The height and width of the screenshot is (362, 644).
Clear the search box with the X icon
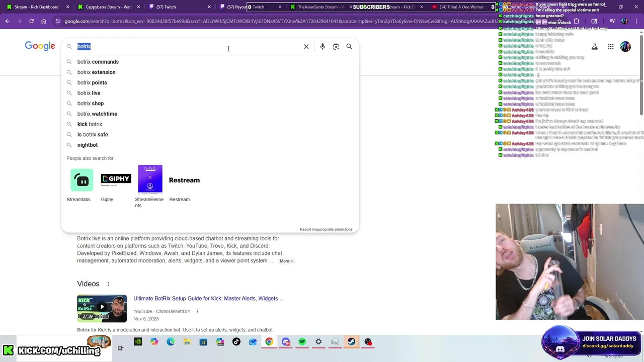click(306, 46)
